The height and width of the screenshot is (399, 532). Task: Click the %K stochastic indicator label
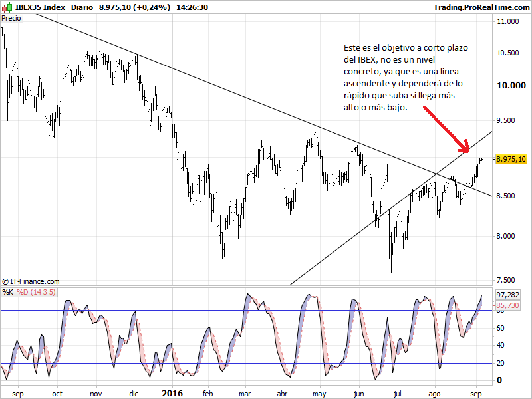point(7,291)
